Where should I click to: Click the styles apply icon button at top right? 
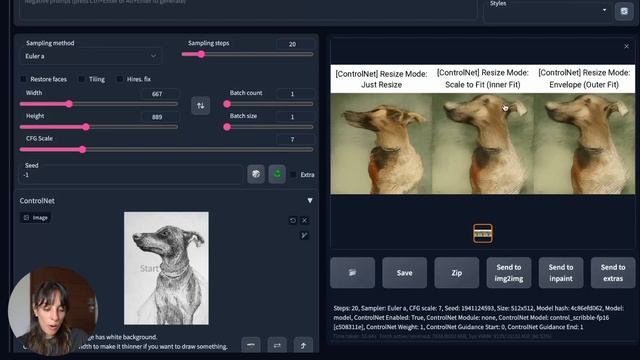624,11
